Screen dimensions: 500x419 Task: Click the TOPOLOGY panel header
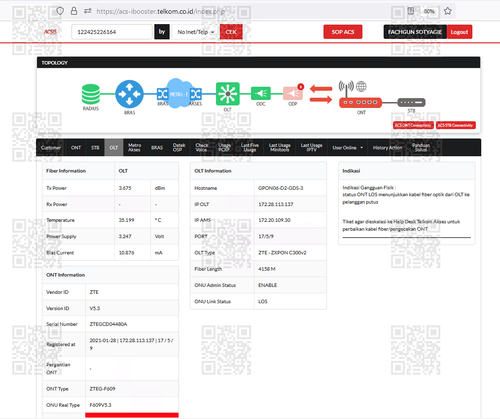258,63
